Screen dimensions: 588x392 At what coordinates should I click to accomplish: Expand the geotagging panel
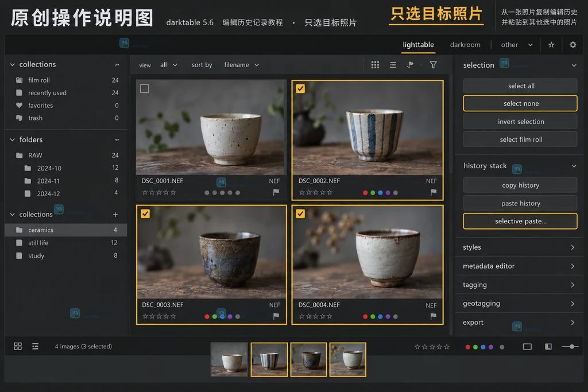tap(519, 303)
